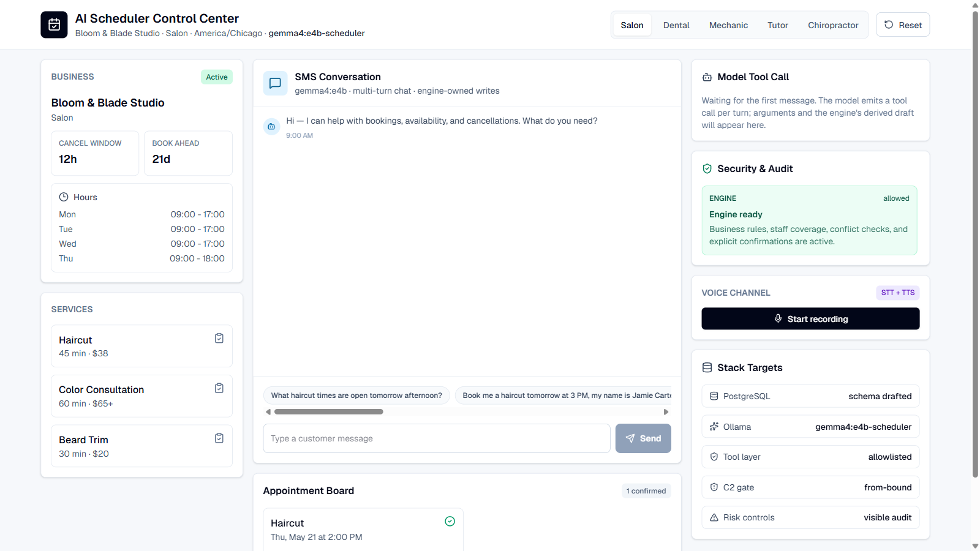Click the STT + TTS badge
Screen dimensions: 980x551
tap(897, 293)
